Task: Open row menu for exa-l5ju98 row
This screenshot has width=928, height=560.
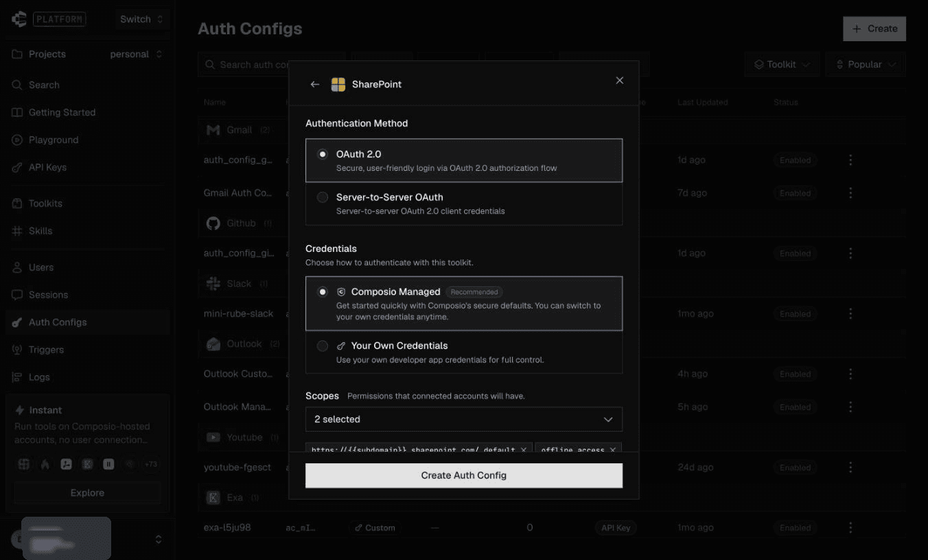Action: [x=850, y=528]
